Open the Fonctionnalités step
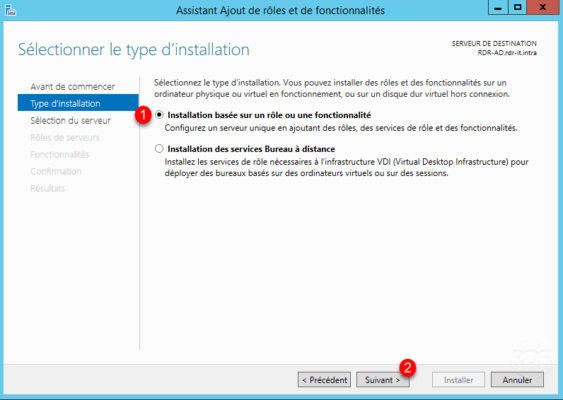The height and width of the screenshot is (400, 563). tap(60, 154)
